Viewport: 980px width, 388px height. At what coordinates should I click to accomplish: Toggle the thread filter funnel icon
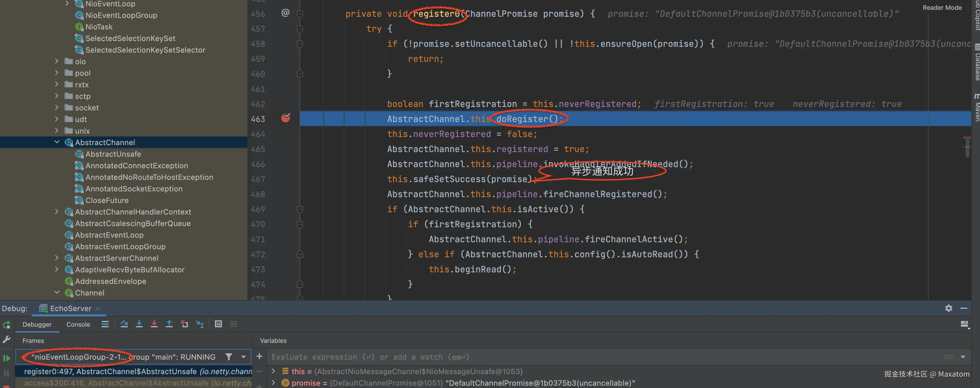click(229, 357)
